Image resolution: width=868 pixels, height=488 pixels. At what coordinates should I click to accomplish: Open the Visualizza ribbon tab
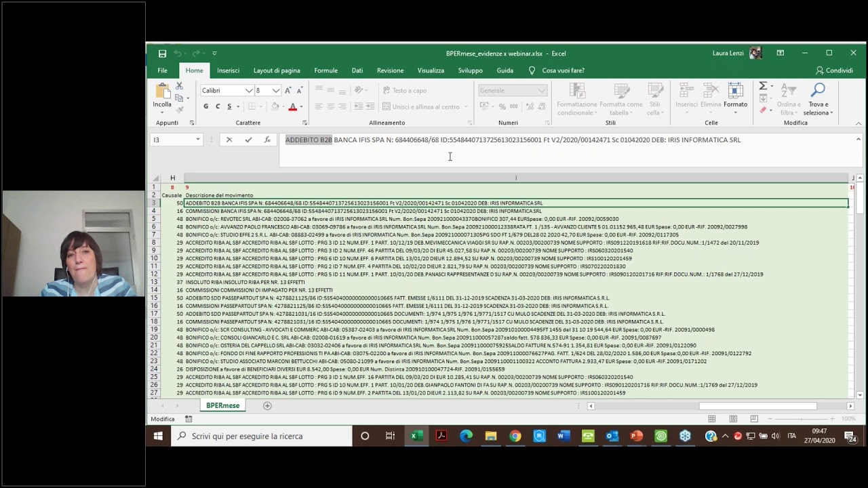tap(431, 70)
